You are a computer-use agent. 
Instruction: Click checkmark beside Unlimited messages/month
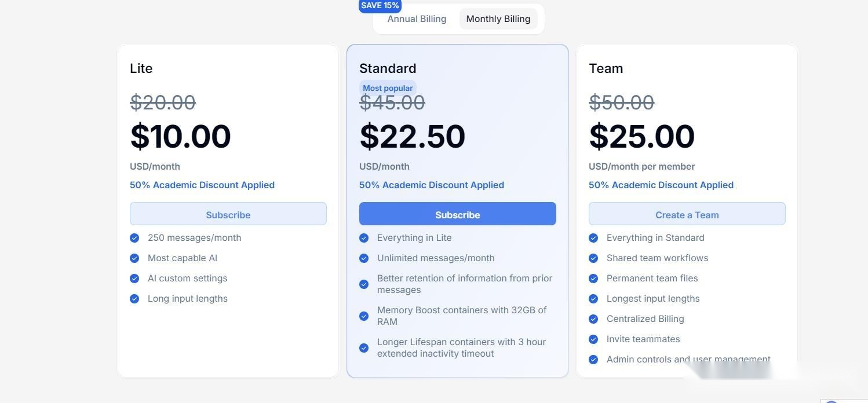click(364, 258)
